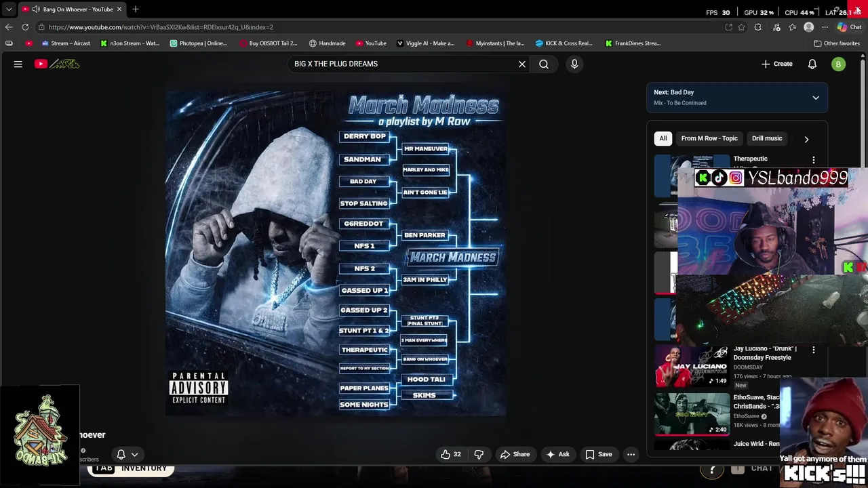Open KICK & Cross Real bookmark
868x488 pixels.
click(564, 43)
